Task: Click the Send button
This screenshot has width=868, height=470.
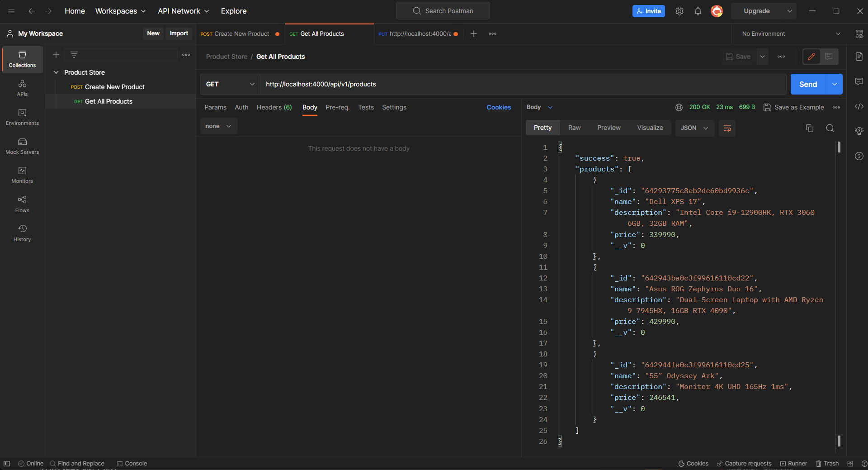Action: coord(808,84)
